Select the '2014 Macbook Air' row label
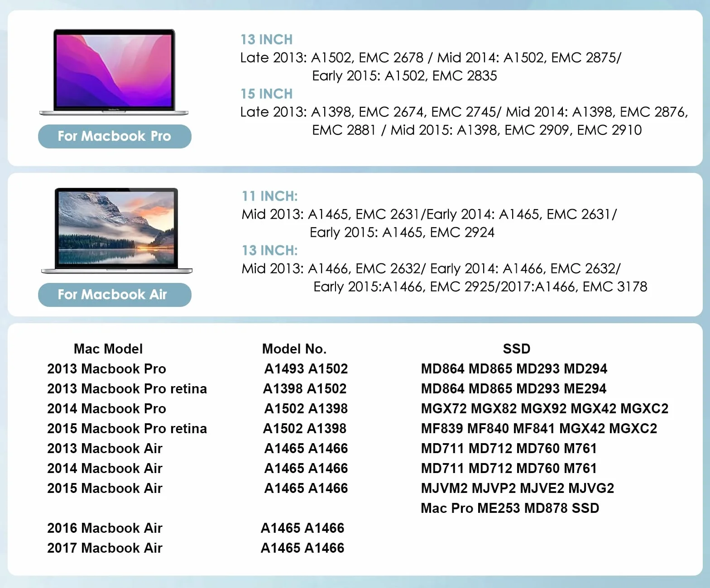 pos(105,468)
